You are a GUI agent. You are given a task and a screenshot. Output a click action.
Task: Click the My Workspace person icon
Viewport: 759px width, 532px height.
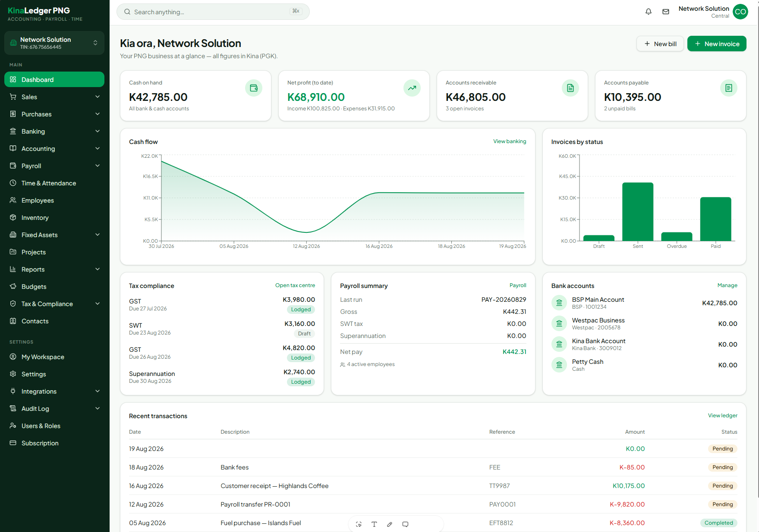click(13, 357)
